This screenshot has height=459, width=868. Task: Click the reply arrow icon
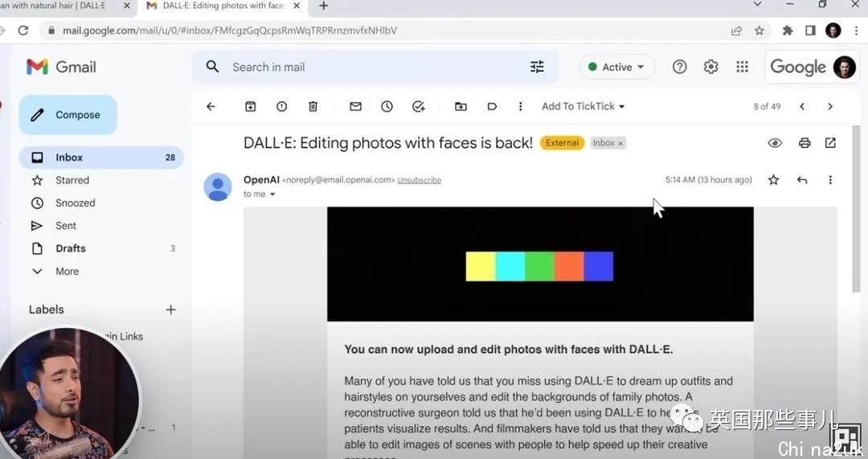click(x=802, y=180)
